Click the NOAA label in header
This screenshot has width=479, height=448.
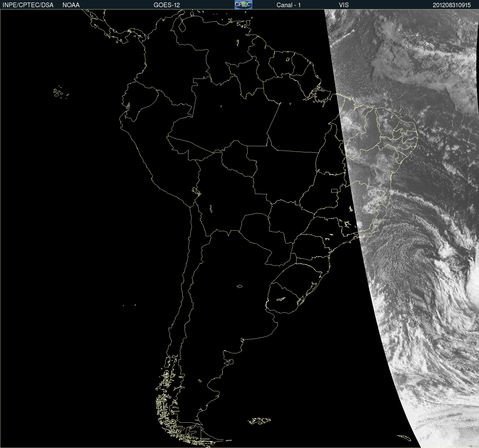[x=71, y=5]
